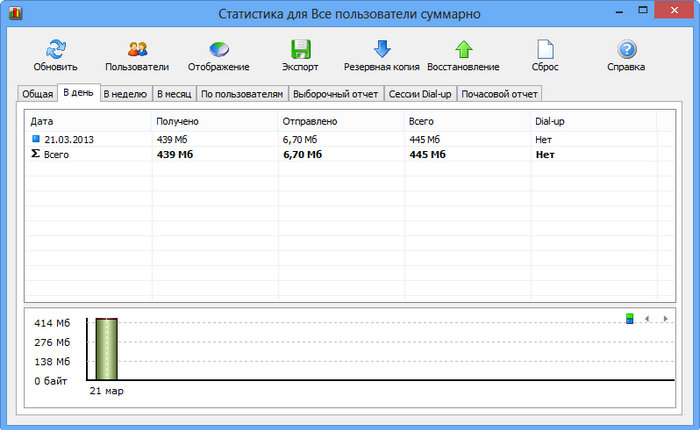
Task: Click the chart legend color icon
Action: 629,318
